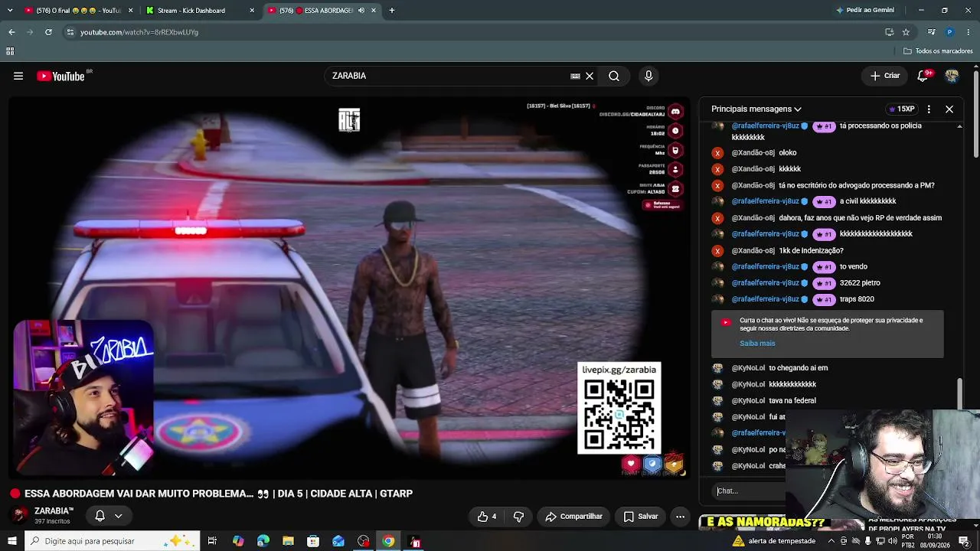
Task: Open a new browser tab
Action: pos(392,10)
